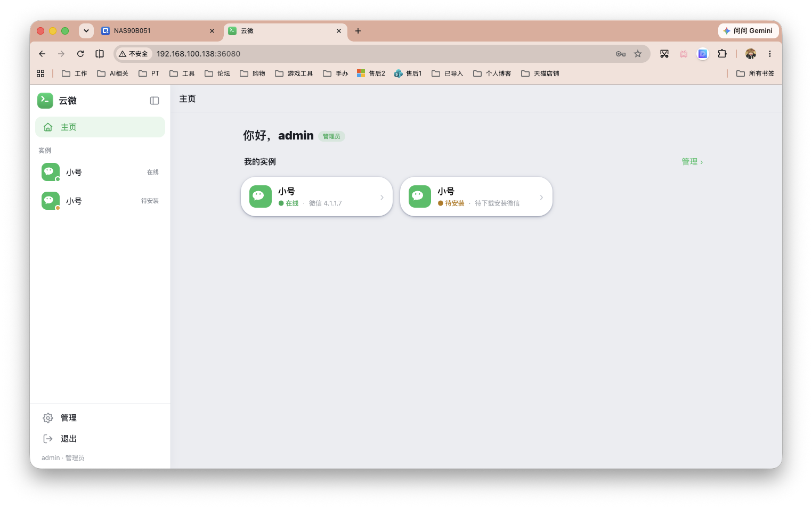Screen dimensions: 812x508
Task: Open 所有书签 all bookmarks folder
Action: coord(755,73)
